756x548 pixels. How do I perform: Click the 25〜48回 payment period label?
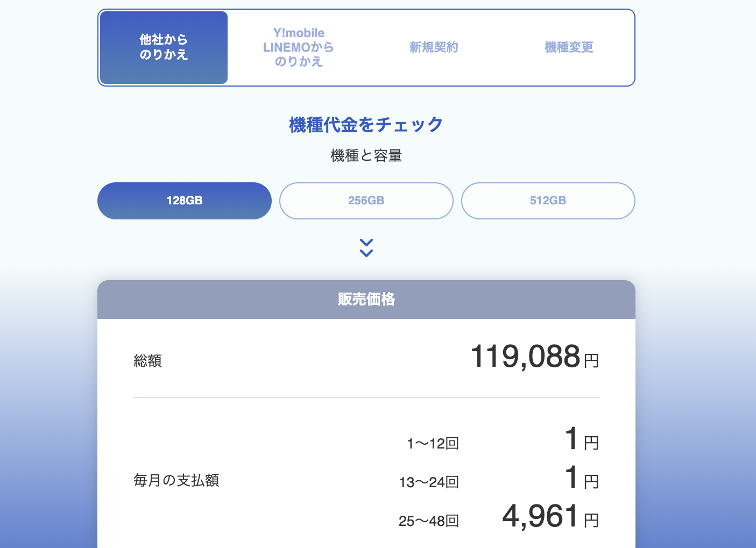pyautogui.click(x=429, y=521)
